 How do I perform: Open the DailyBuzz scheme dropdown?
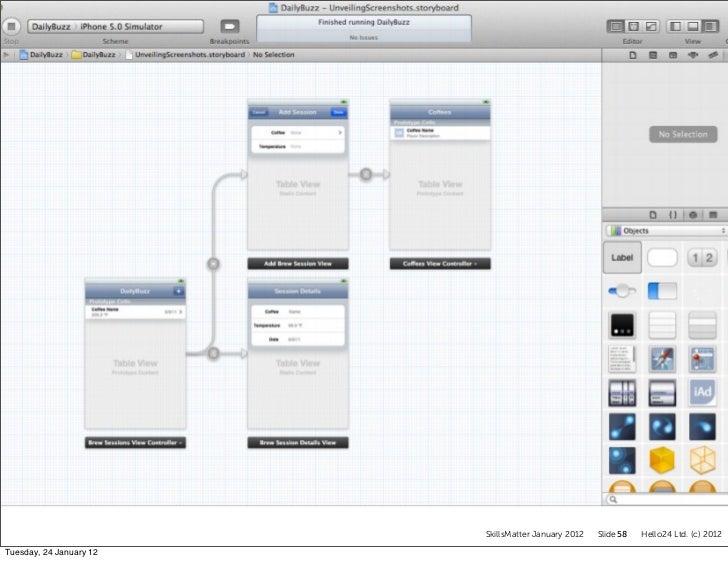(x=51, y=26)
